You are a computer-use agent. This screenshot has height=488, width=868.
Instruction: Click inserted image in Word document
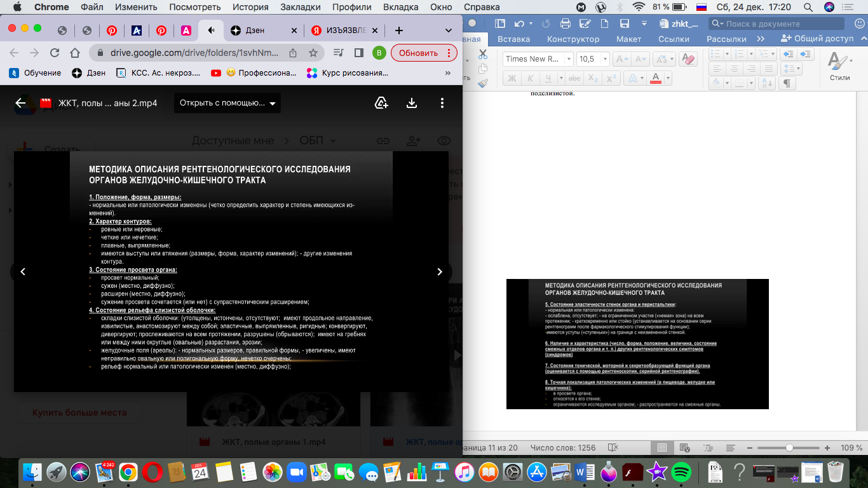[637, 344]
